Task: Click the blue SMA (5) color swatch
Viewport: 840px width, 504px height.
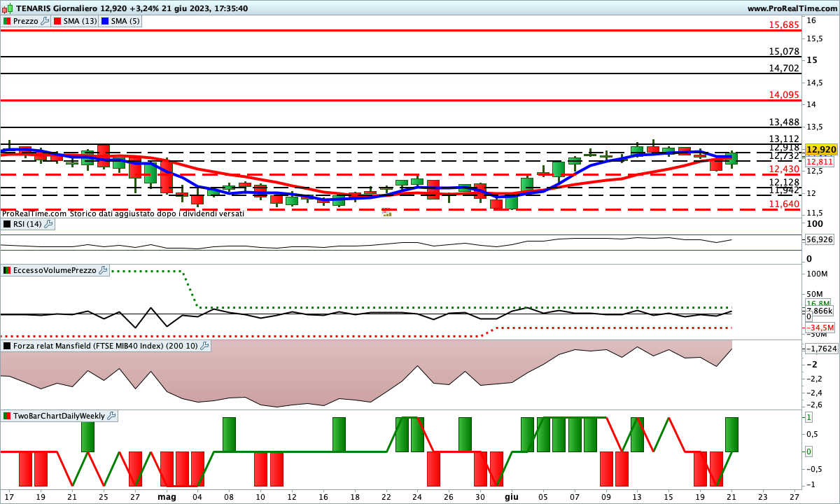Action: (105, 21)
